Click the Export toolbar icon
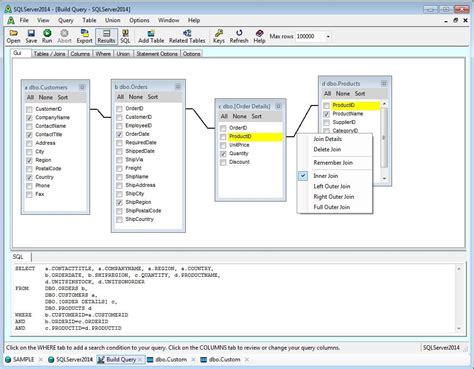Viewport: 474px width, 369px height. [84, 36]
